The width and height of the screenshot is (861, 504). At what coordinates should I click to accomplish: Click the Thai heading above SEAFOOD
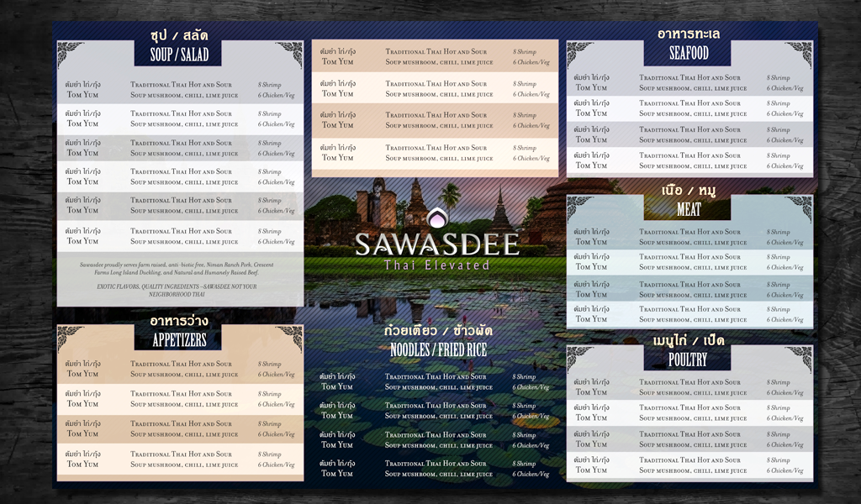689,34
